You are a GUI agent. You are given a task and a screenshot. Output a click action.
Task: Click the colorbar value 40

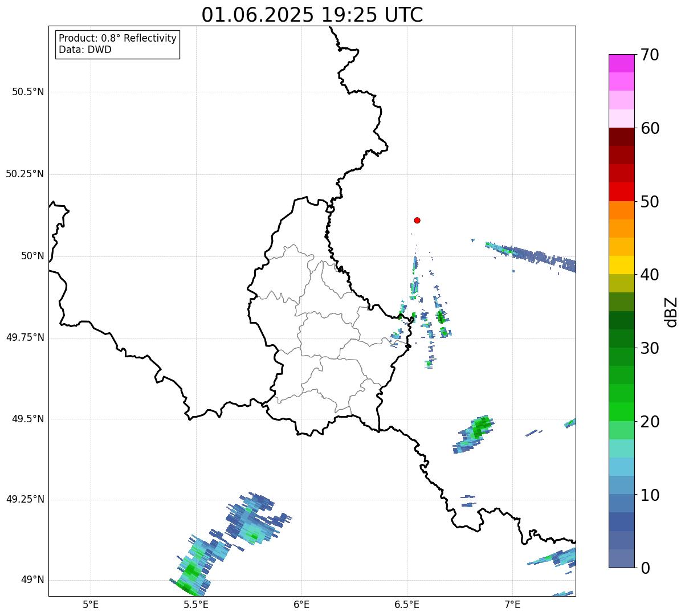650,275
